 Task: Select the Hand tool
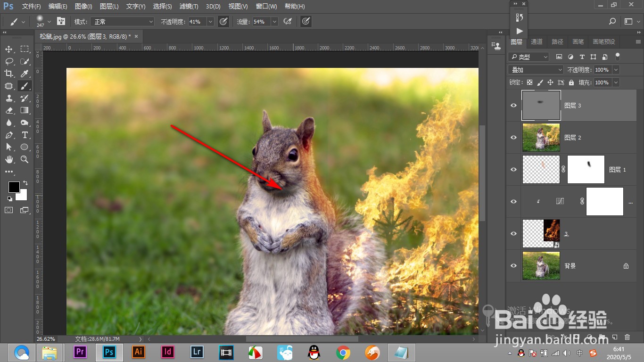(x=9, y=160)
